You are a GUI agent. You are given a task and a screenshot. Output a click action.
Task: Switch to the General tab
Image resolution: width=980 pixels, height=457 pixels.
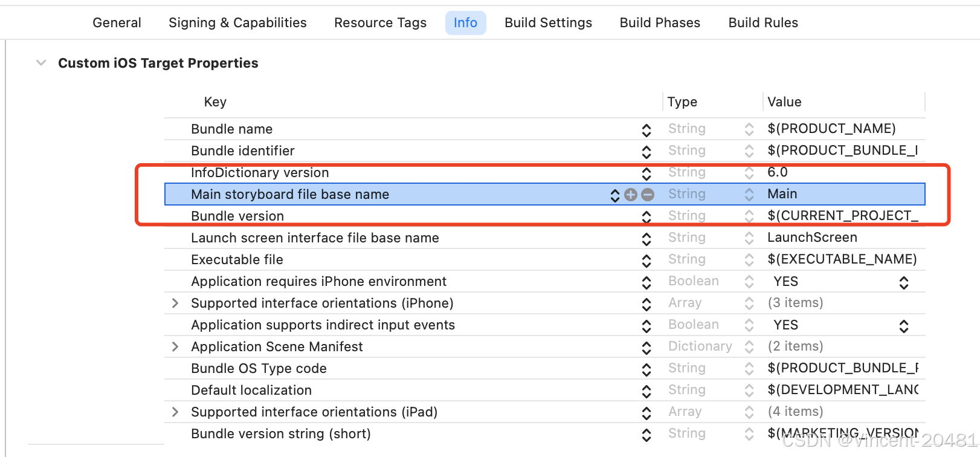(x=116, y=22)
